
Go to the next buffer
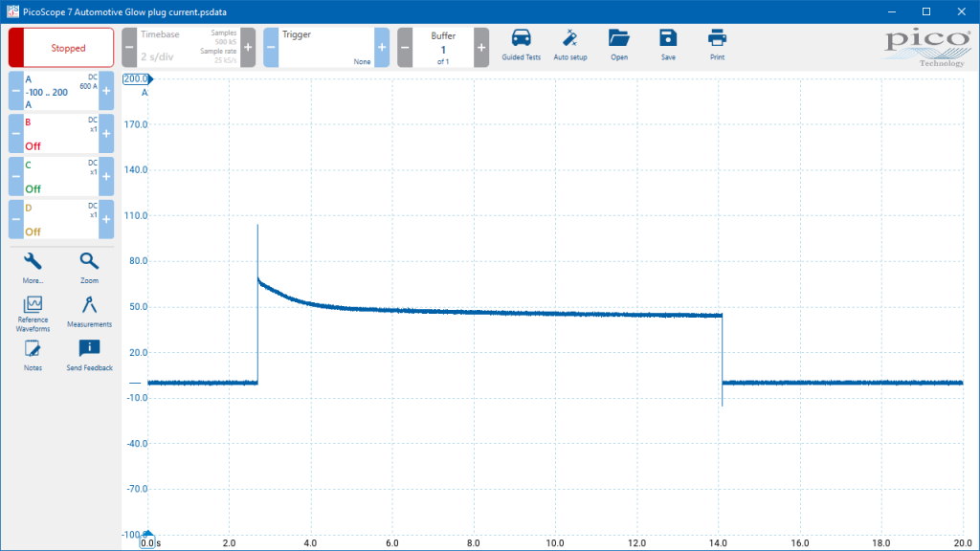(481, 48)
